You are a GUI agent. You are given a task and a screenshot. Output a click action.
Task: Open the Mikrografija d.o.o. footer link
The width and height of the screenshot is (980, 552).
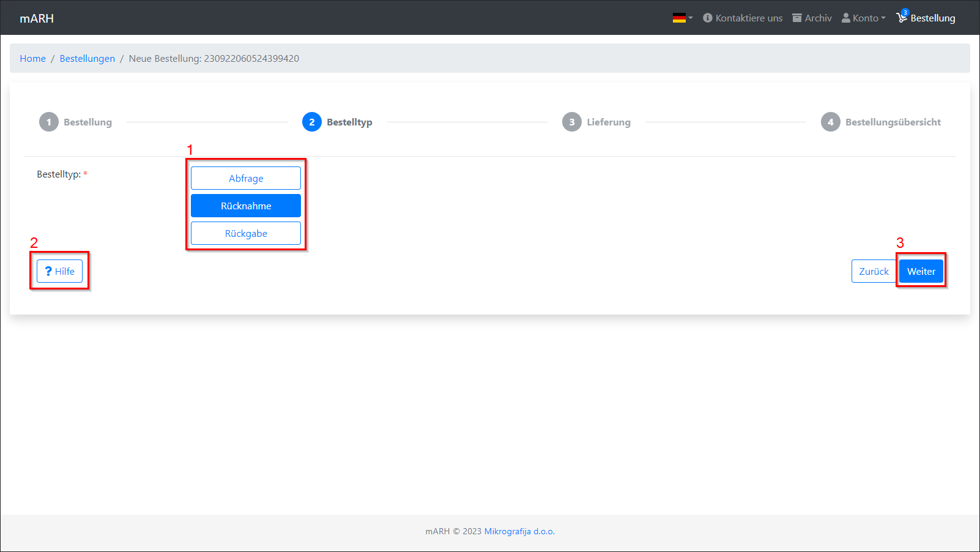(519, 531)
